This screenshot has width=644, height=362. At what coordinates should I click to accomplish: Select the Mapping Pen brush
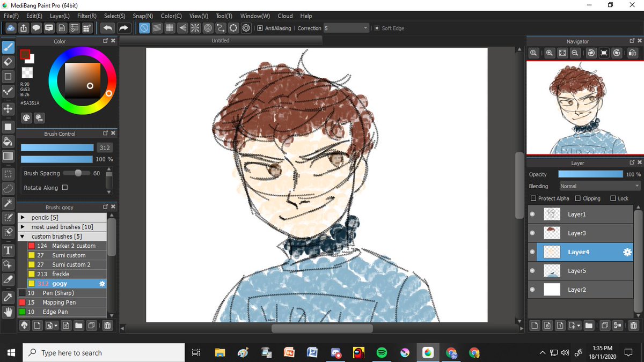63,302
